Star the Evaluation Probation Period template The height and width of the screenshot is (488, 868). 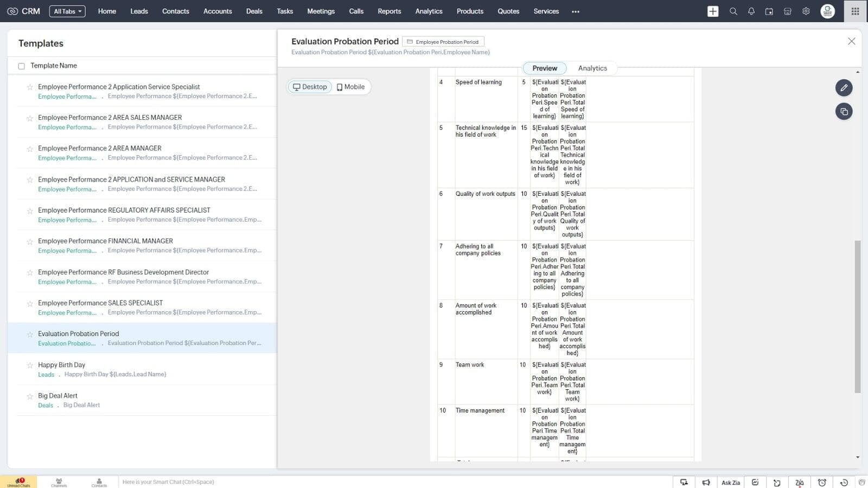[30, 335]
